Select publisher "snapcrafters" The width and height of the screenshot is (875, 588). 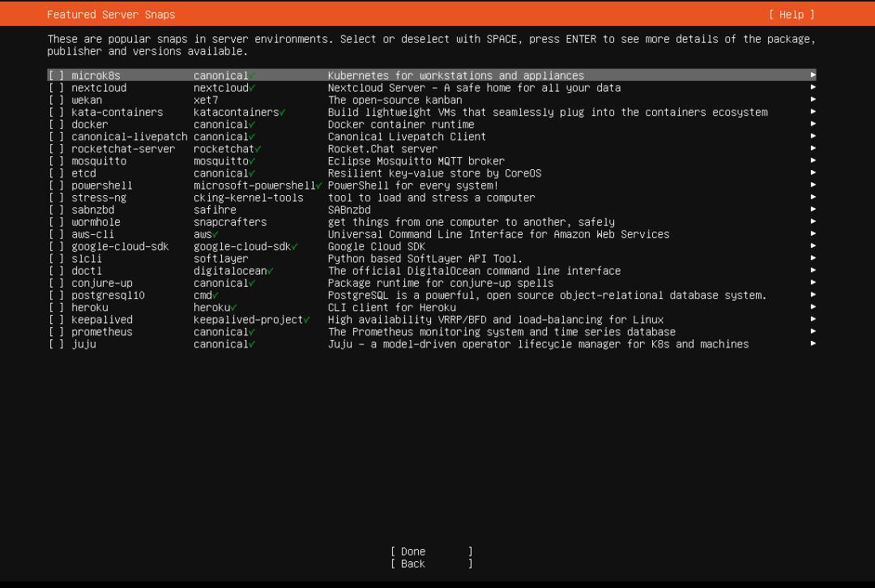[x=230, y=222]
